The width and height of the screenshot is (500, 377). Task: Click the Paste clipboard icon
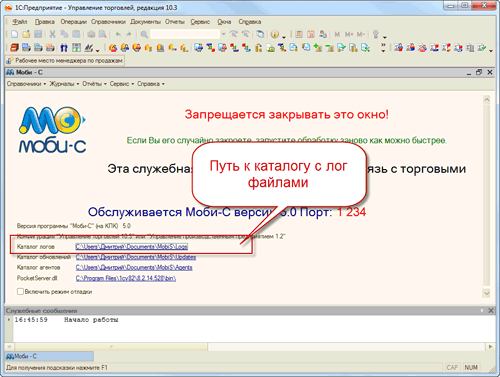click(76, 34)
